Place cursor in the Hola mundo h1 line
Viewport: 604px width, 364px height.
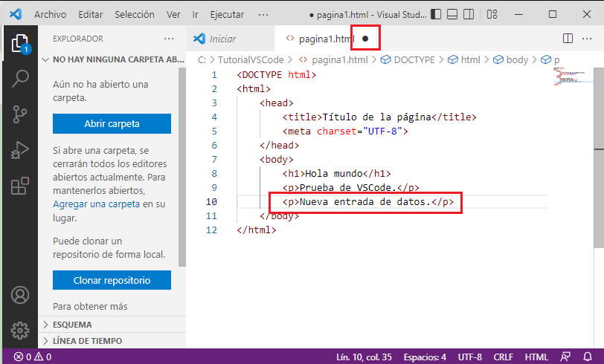tap(336, 174)
